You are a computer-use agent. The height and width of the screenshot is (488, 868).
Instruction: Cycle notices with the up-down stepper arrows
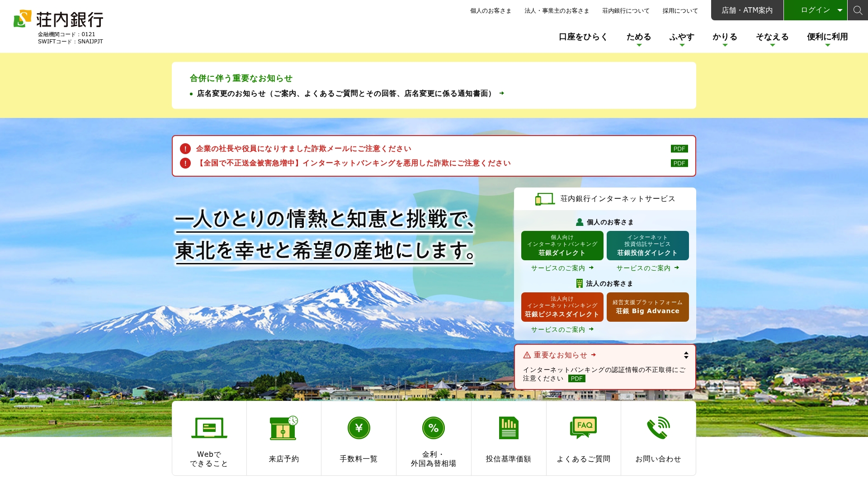686,355
